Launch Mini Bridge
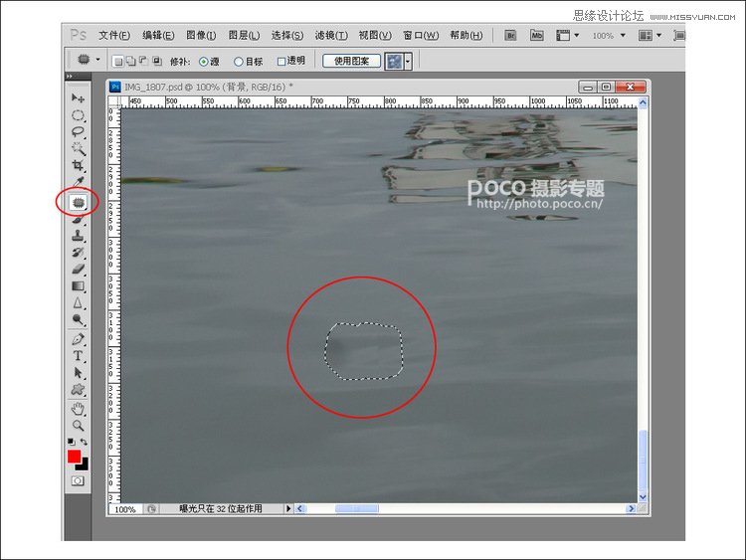Viewport: 746px width, 560px height. coord(537,35)
